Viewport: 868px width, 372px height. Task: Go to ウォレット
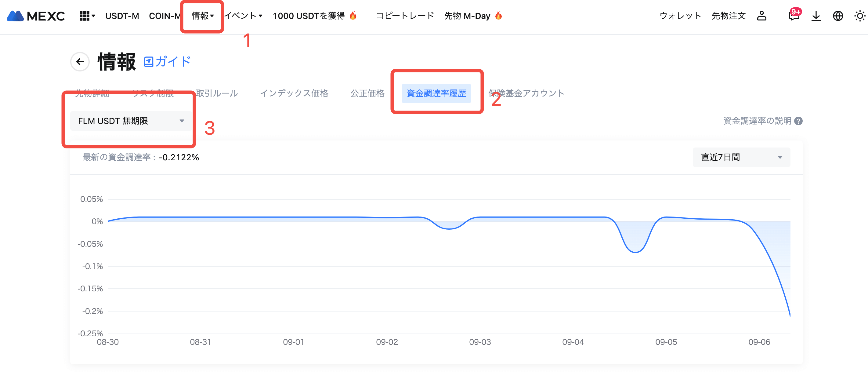680,16
